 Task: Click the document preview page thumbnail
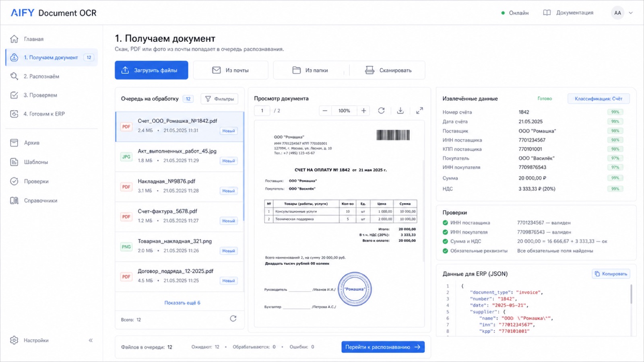pos(339,224)
